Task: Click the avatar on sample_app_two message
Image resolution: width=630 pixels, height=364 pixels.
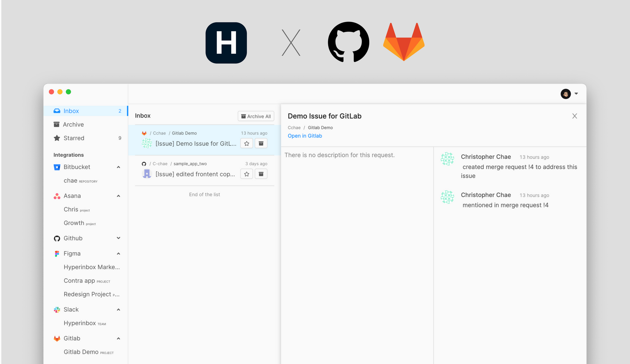Action: pyautogui.click(x=147, y=174)
